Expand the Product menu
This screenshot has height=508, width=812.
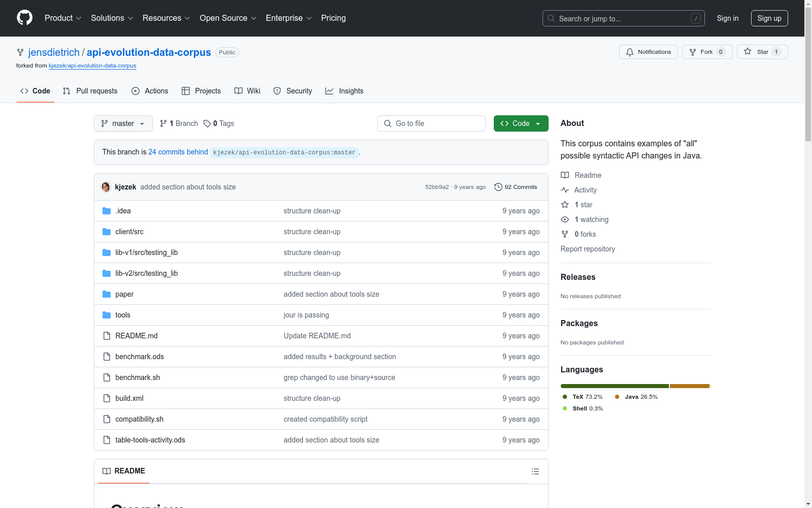[63, 18]
